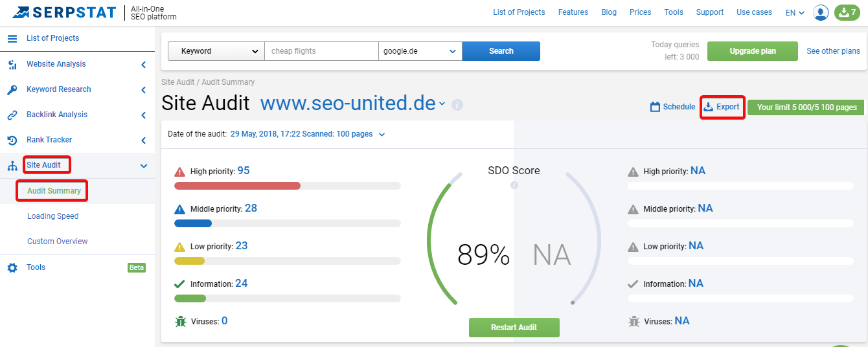868x347 pixels.
Task: Click the top navigation List of Projects link
Action: click(x=519, y=12)
